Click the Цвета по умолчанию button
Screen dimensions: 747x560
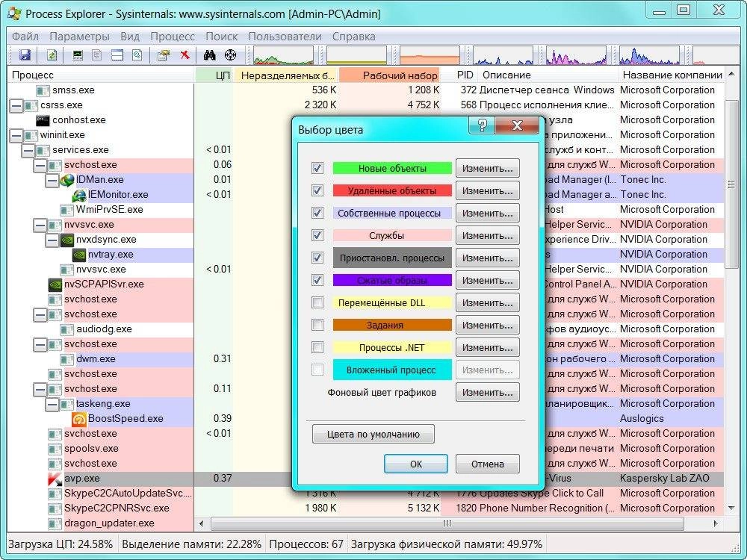pos(373,434)
